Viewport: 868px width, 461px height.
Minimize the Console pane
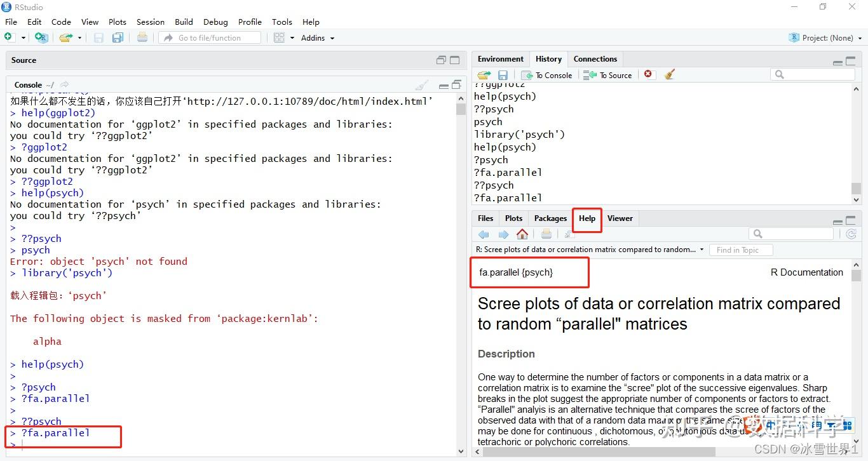[x=444, y=85]
